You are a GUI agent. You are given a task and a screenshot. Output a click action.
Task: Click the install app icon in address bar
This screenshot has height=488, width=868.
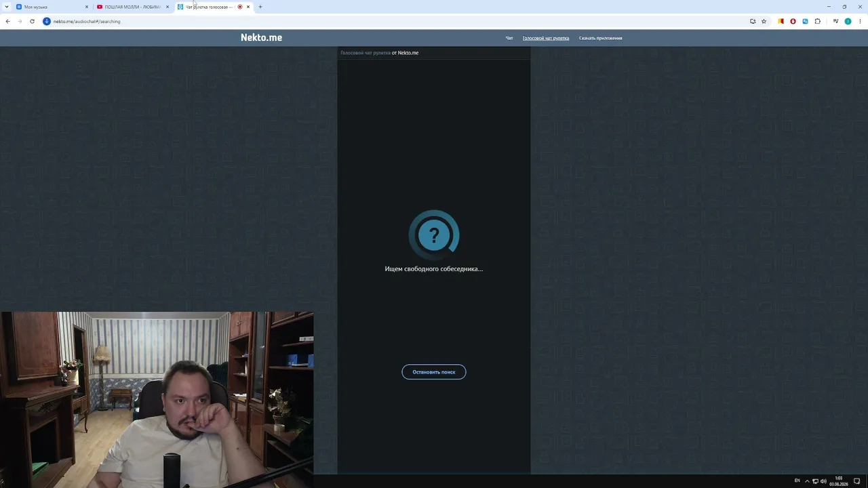753,21
